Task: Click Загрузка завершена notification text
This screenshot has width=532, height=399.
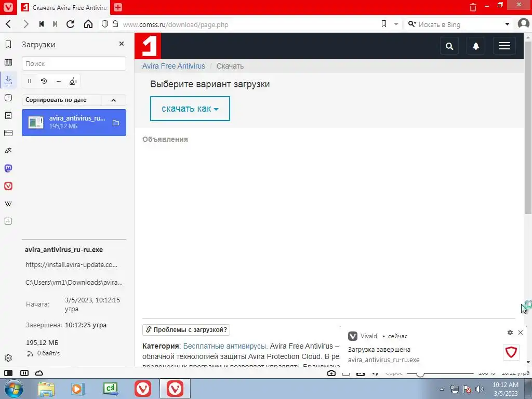Action: 379,350
